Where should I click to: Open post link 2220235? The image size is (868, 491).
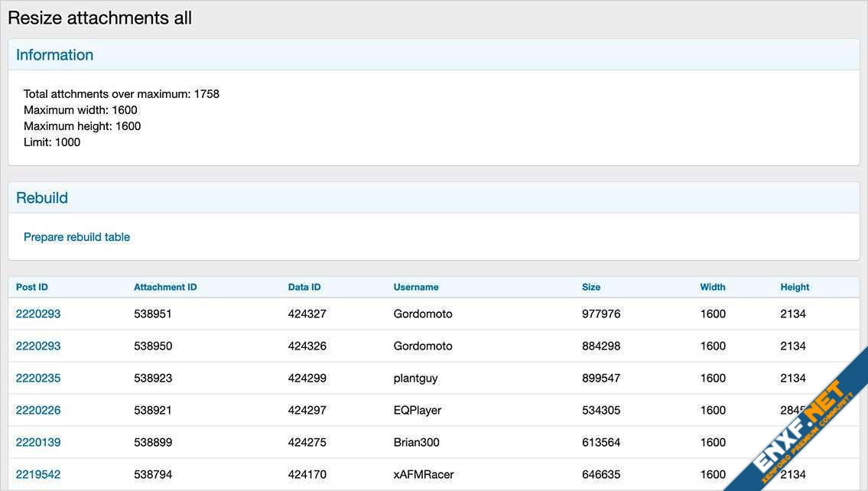click(38, 378)
